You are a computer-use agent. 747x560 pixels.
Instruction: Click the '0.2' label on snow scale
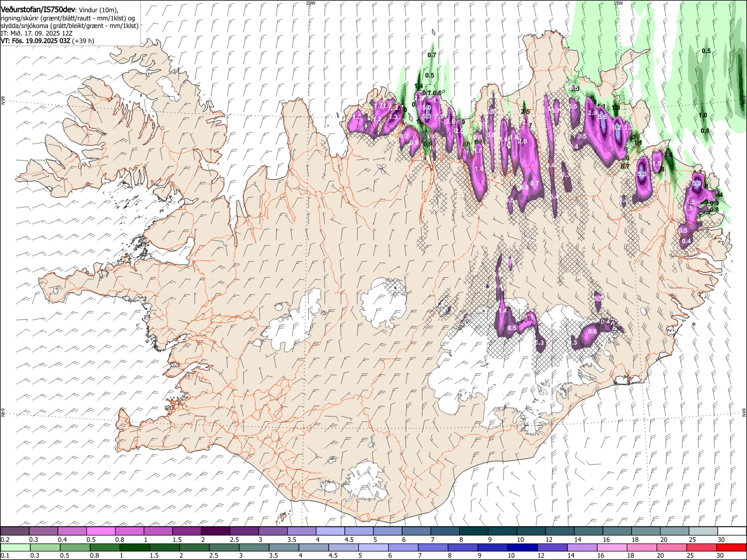coord(5,540)
